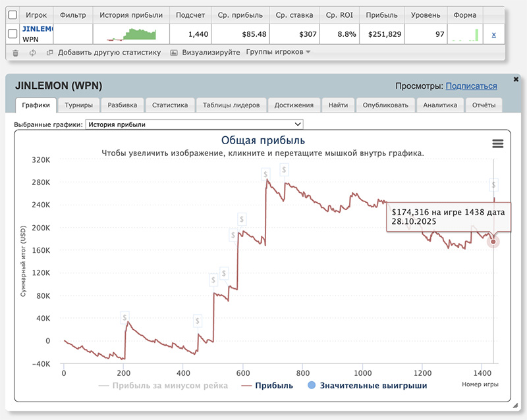Click the trash delete icon
527x420 pixels.
[x=16, y=52]
